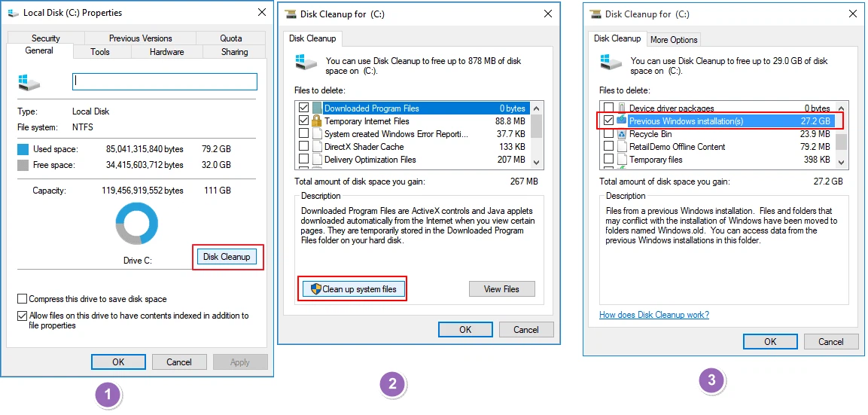Open the Hardware tab
Viewport: 868px width, 415px height.
pyautogui.click(x=166, y=51)
